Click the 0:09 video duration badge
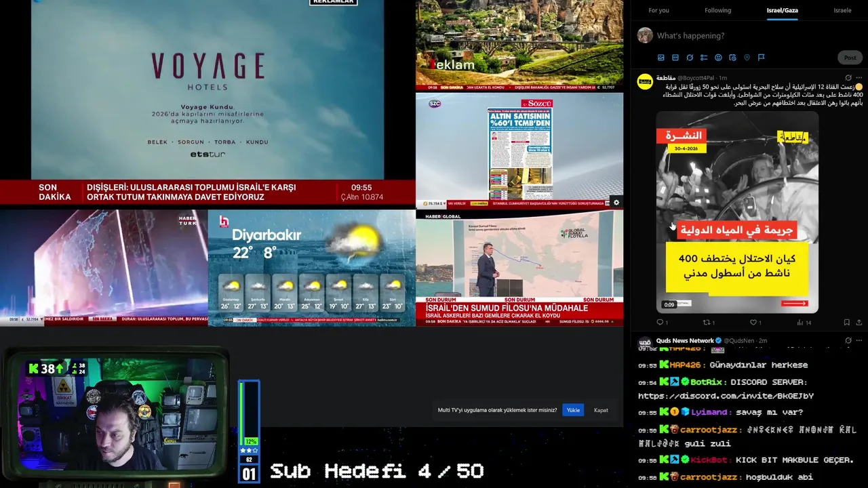 coord(669,305)
